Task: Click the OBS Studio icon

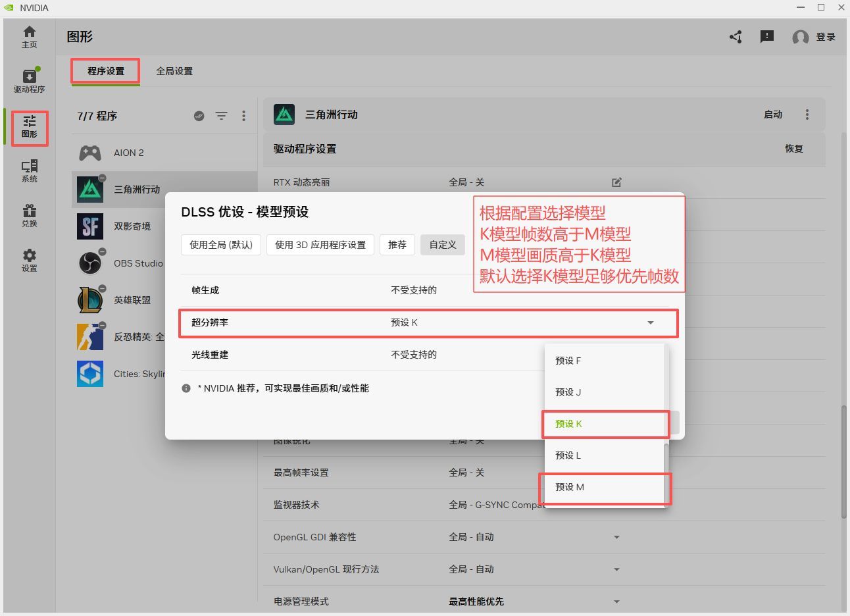Action: point(90,263)
